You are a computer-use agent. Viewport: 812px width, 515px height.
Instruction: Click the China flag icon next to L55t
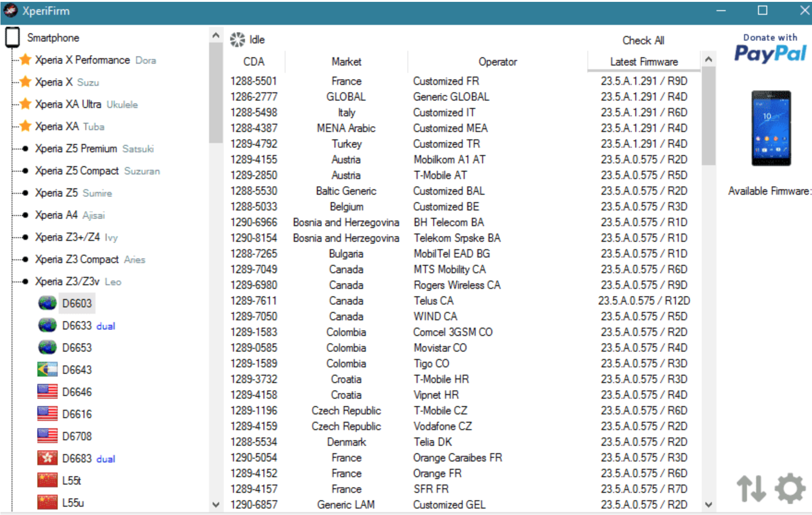47,480
